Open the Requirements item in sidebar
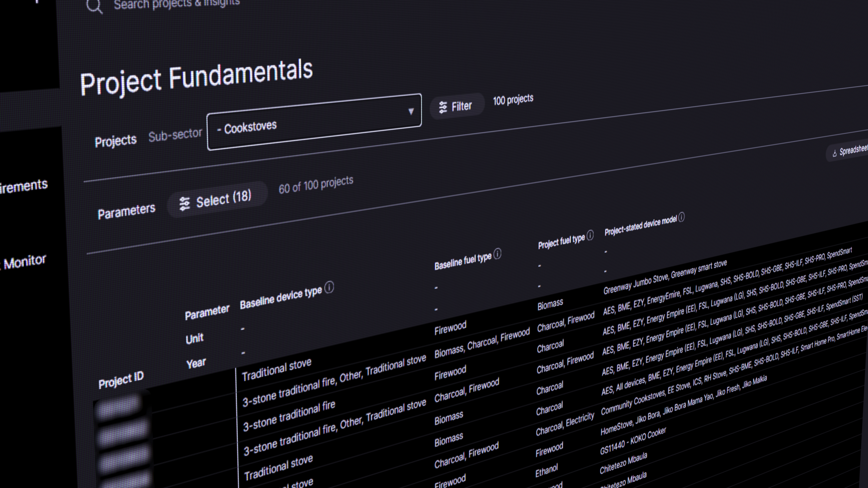 tap(24, 186)
